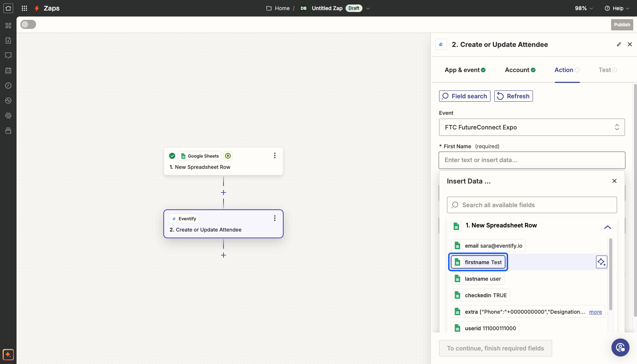This screenshot has width=637, height=364.
Task: Click the First Name input field
Action: (x=532, y=160)
